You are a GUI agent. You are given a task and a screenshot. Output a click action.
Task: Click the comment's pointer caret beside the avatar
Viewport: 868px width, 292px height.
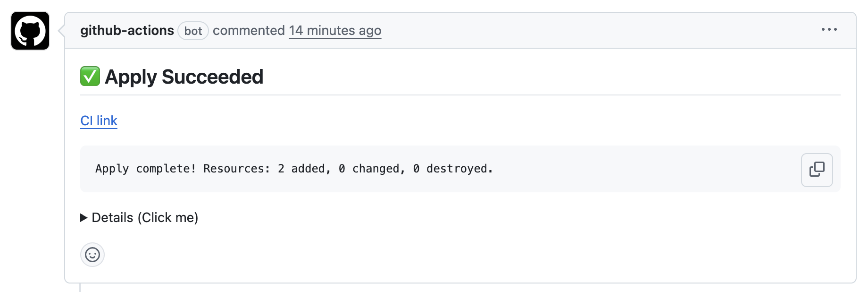61,31
